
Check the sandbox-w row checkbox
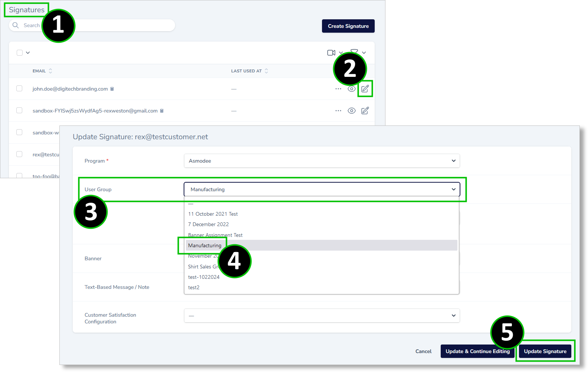(19, 132)
